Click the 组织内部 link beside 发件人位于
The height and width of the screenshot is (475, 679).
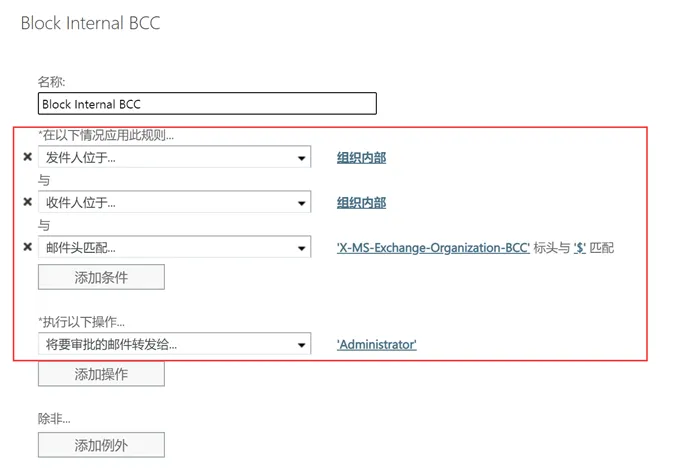pyautogui.click(x=361, y=158)
